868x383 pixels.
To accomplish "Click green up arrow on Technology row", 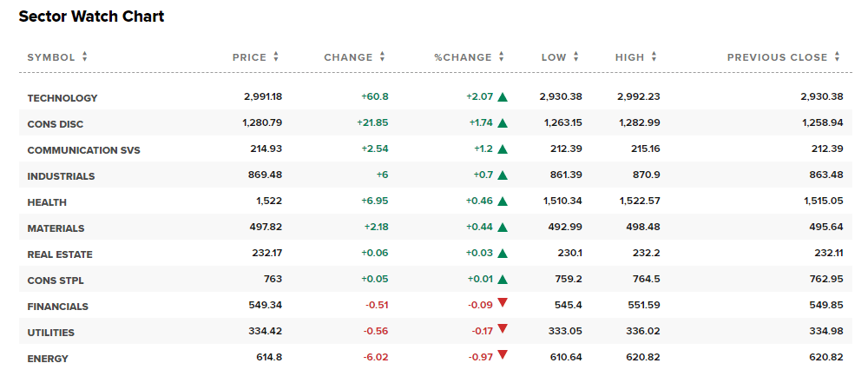I will click(x=503, y=97).
